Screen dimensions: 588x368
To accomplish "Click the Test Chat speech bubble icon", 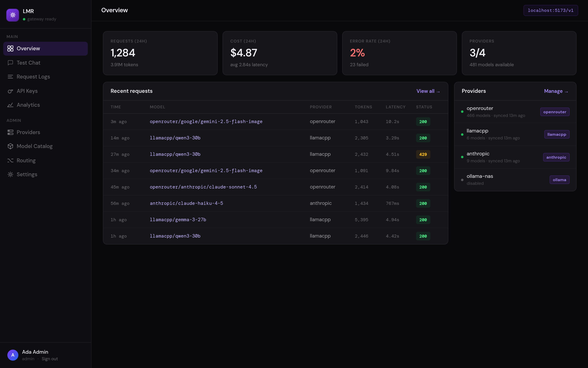I will pyautogui.click(x=10, y=63).
